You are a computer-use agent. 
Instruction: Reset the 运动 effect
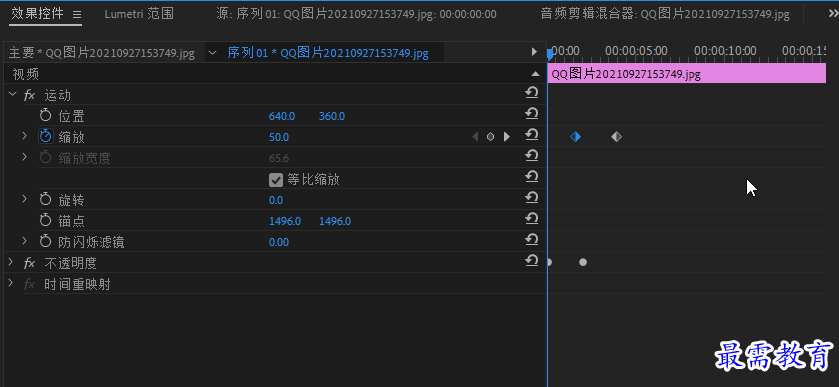click(x=531, y=94)
